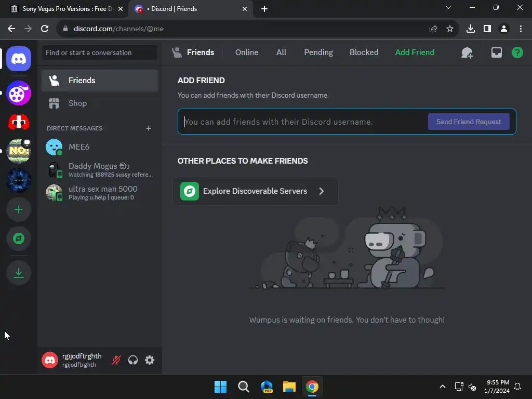Click the Chrome taskbar icon
The image size is (532, 399).
tap(312, 387)
